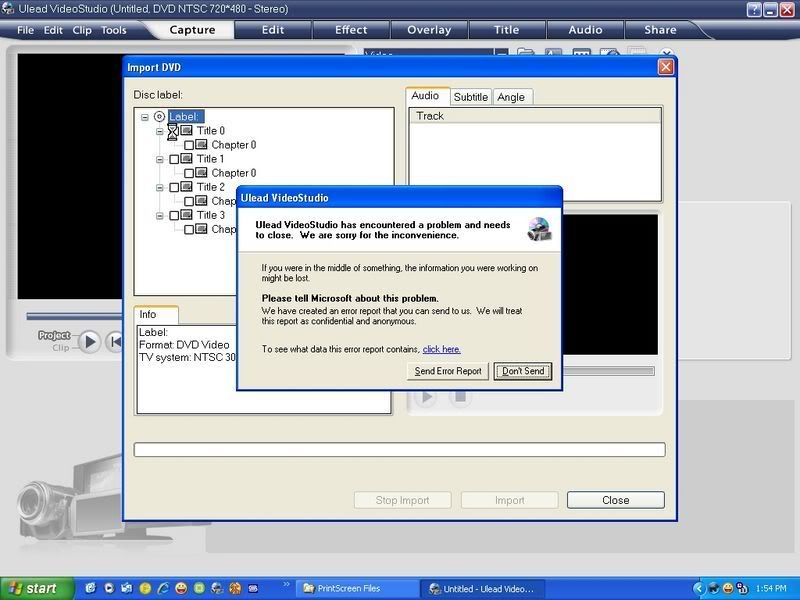The width and height of the screenshot is (800, 600).
Task: Click the Send Error Report button
Action: pyautogui.click(x=448, y=371)
